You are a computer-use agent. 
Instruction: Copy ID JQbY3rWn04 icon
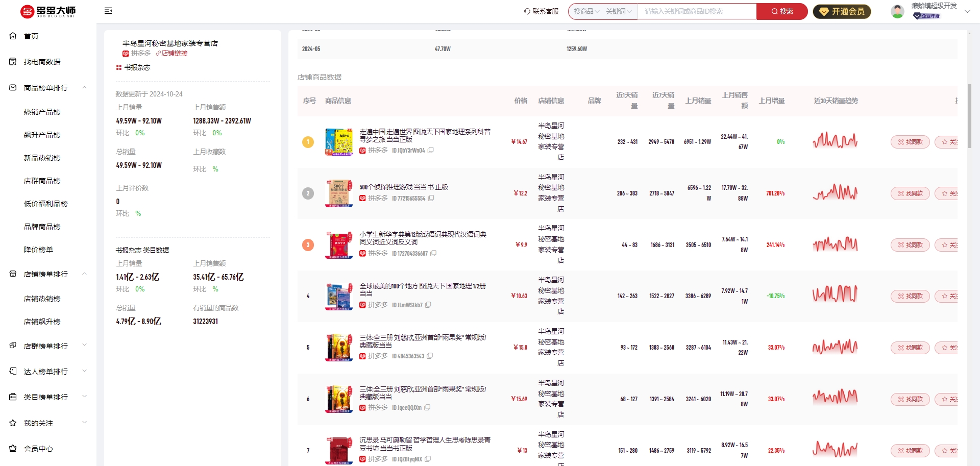431,151
